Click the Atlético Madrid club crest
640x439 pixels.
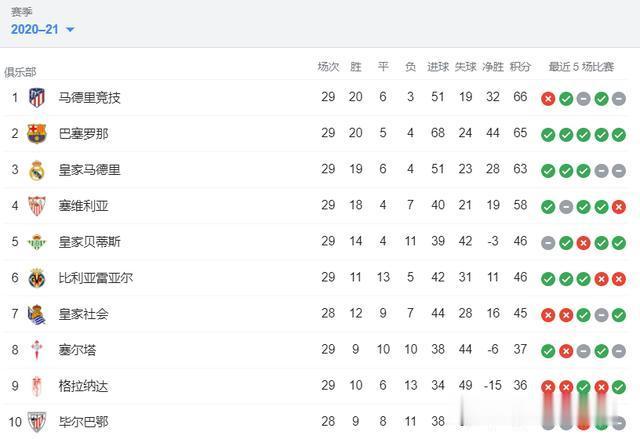37,98
